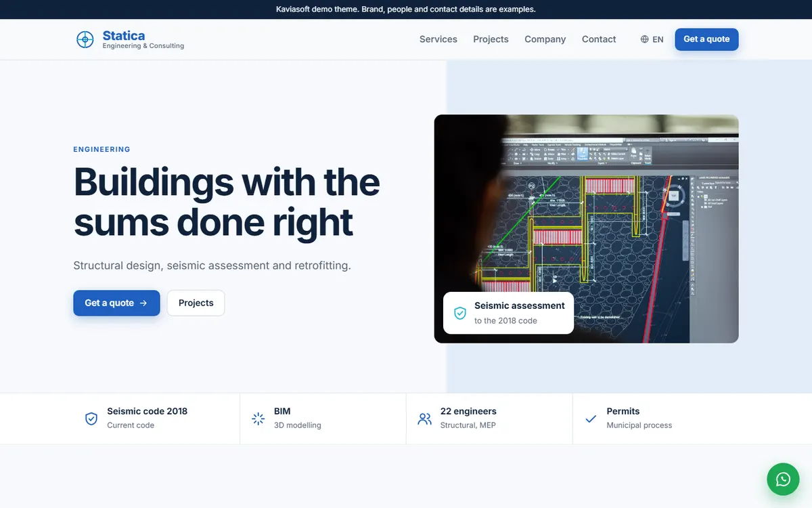Click the Statica brand name link

point(124,35)
